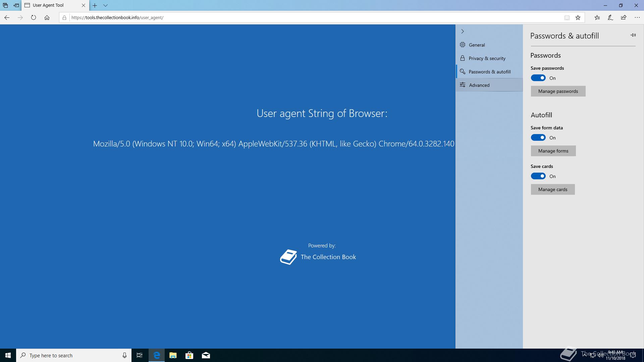Viewport: 644px width, 362px height.
Task: Refresh the current page
Action: point(34,17)
